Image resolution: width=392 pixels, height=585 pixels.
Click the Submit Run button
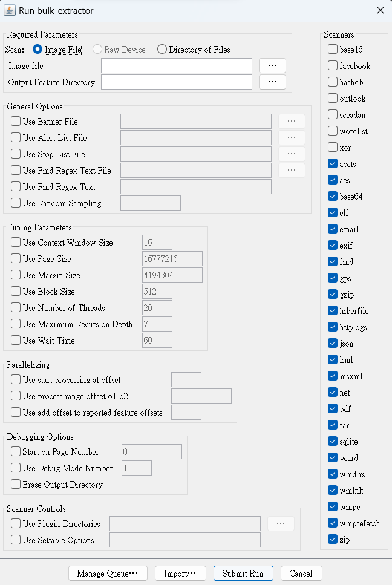pos(243,574)
